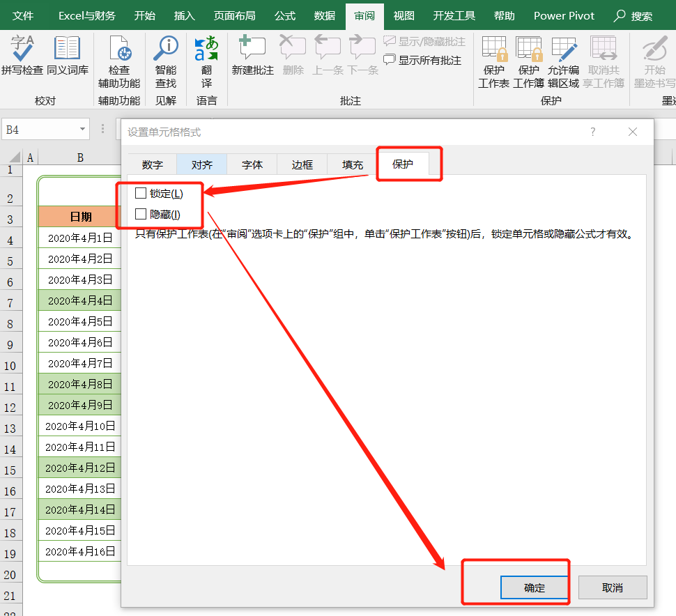Switch to the Border (边框) tab
The height and width of the screenshot is (616, 676).
coord(302,165)
